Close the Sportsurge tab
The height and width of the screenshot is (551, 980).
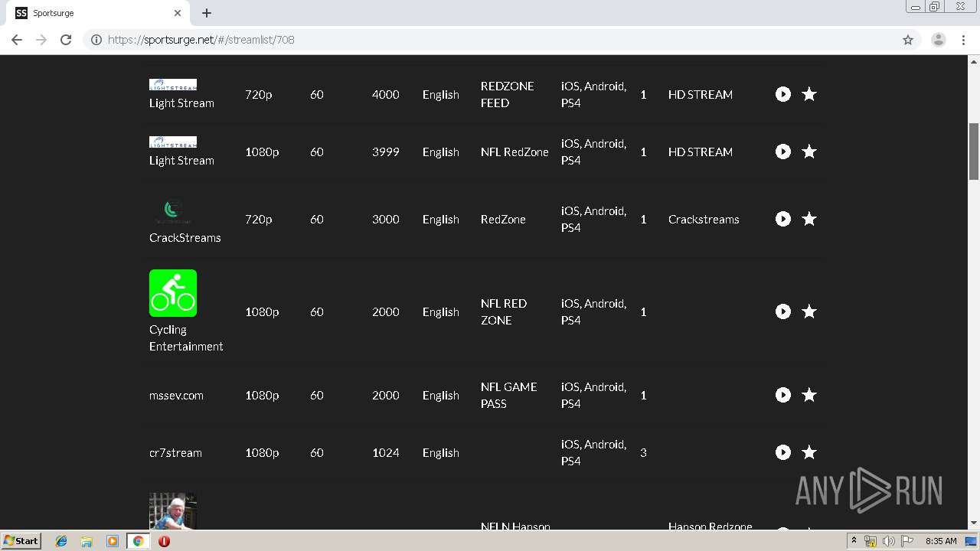(178, 13)
